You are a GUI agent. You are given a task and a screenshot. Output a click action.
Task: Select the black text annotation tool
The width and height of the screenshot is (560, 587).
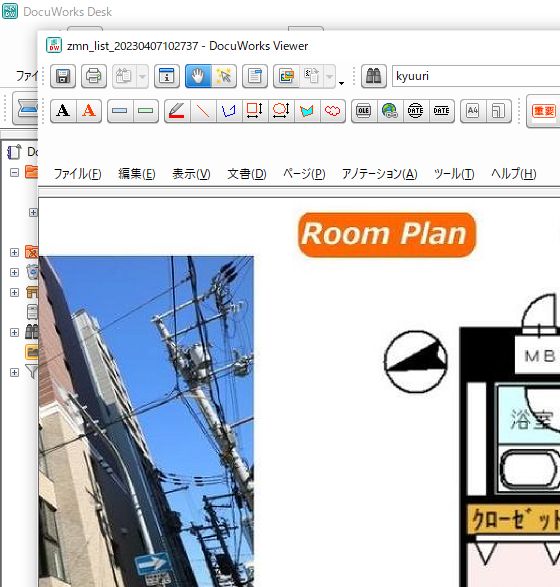click(x=63, y=111)
